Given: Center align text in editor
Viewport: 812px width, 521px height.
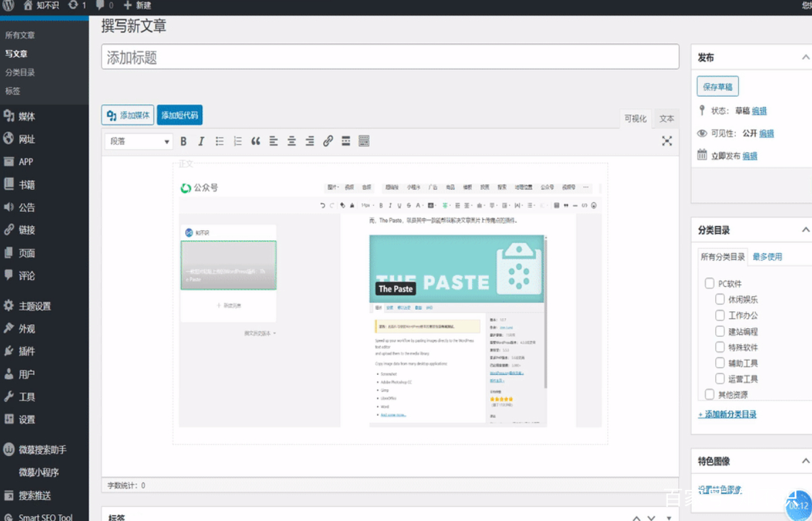Looking at the screenshot, I should (291, 141).
